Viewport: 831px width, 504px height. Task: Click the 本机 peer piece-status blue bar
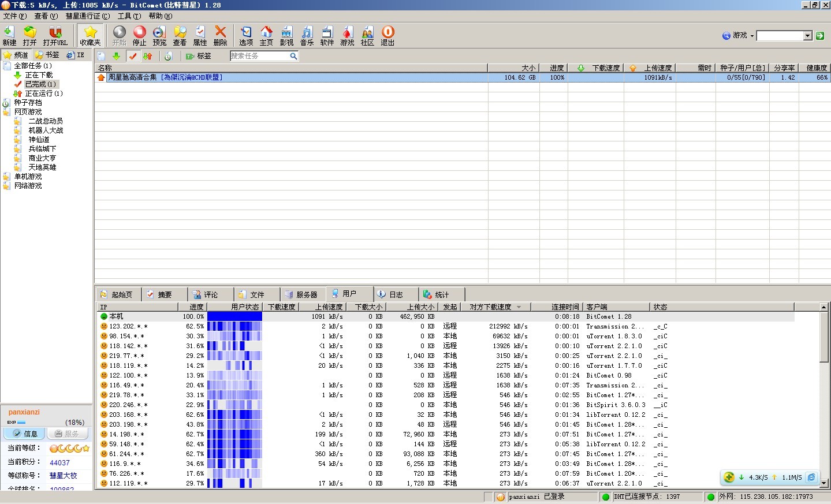[x=234, y=316]
